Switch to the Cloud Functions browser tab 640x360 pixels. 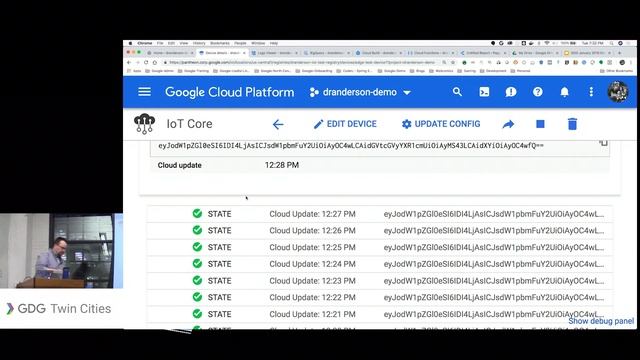tap(431, 53)
